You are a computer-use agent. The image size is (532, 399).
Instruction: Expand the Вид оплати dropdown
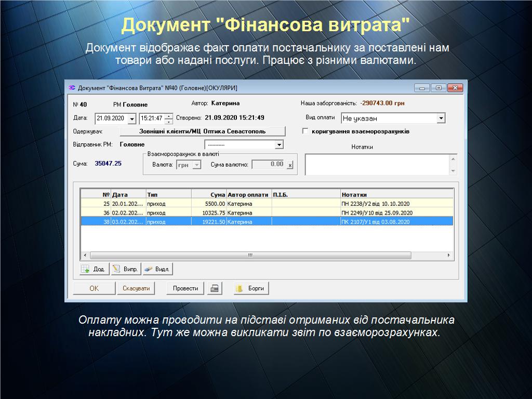click(x=441, y=118)
